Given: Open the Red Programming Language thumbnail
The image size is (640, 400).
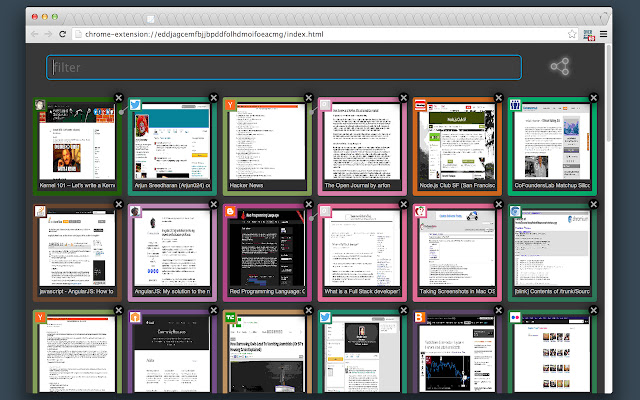Looking at the screenshot, I should [x=267, y=248].
